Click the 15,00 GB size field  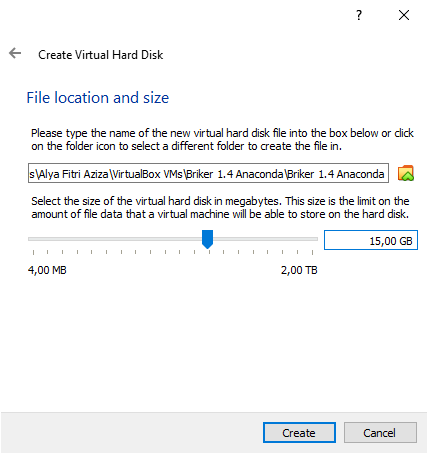pyautogui.click(x=371, y=240)
